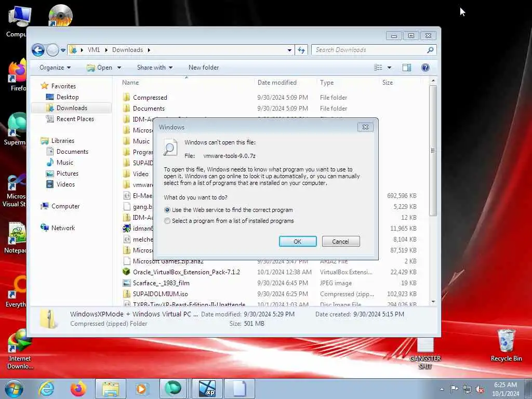Click the volume muted tray icon
The image size is (532, 399).
480,390
